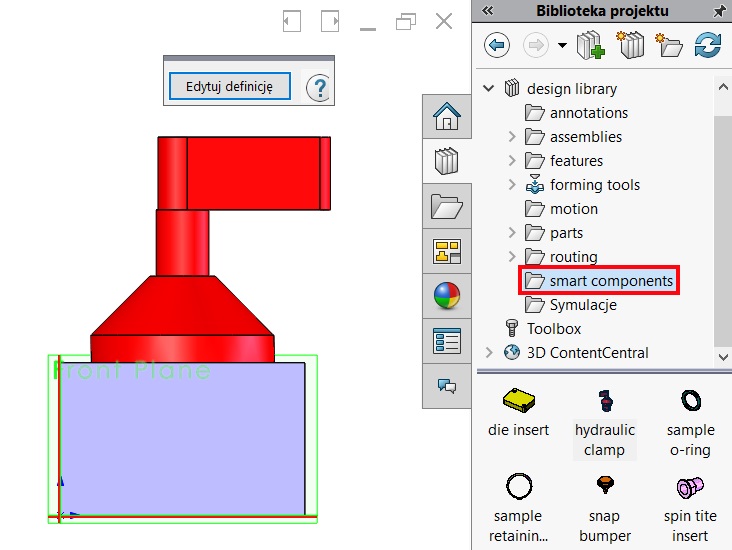Viewport: 732px width, 550px height.
Task: Select the sample retaining ring component
Action: pyautogui.click(x=519, y=508)
